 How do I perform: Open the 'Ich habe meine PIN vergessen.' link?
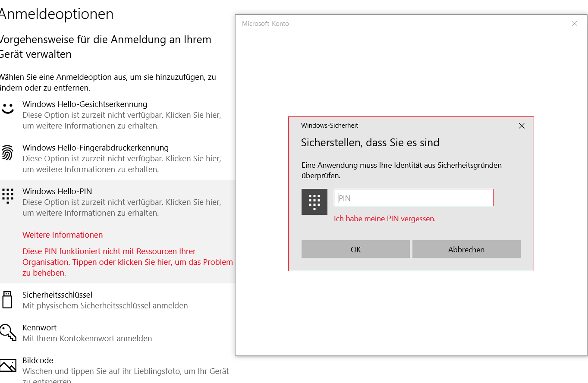click(x=385, y=219)
